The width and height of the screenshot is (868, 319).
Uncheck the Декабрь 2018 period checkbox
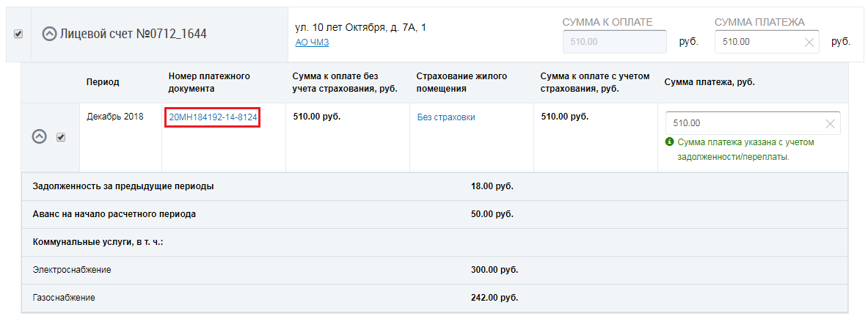[x=61, y=137]
